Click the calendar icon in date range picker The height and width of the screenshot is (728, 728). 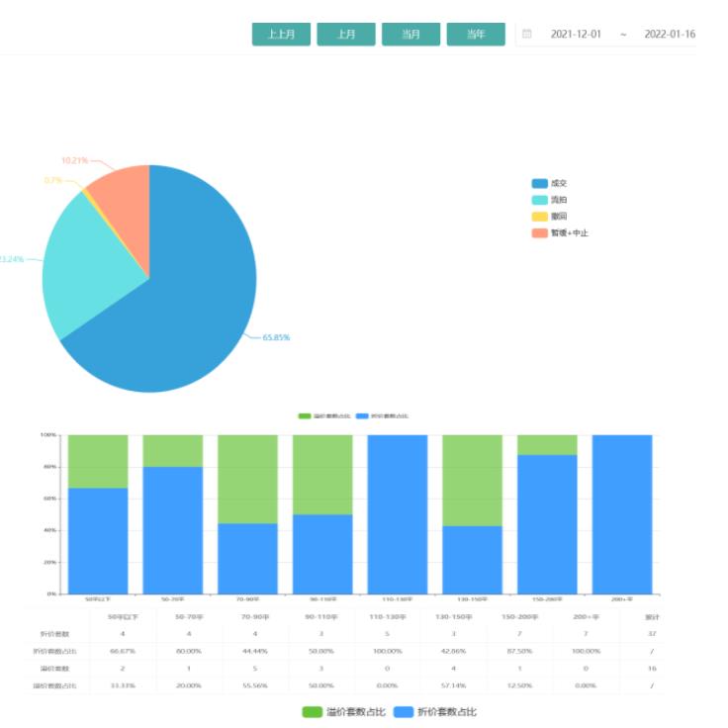click(527, 34)
